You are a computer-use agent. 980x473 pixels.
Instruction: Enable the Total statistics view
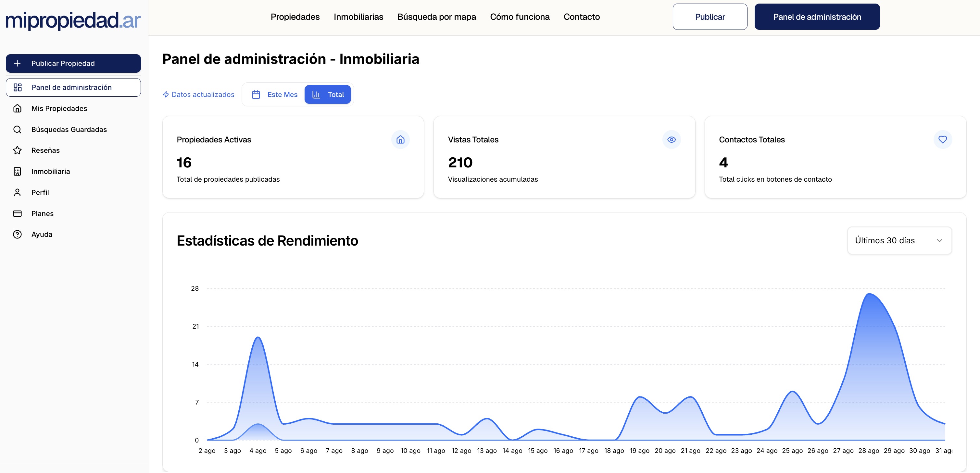point(328,94)
